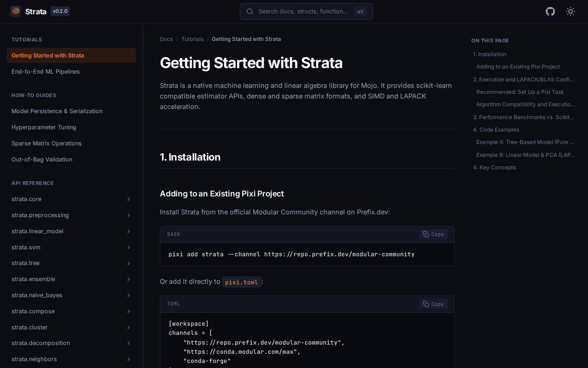Jump to 1. Installation in page outline

click(490, 54)
